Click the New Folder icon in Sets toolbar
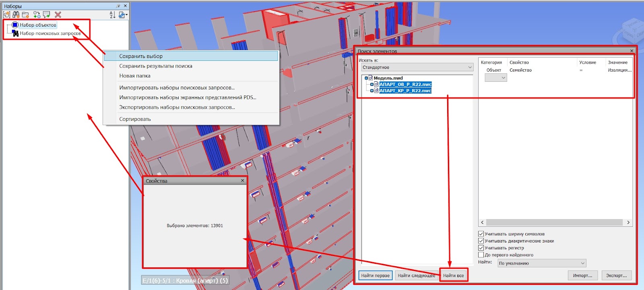The image size is (644, 290). 25,15
